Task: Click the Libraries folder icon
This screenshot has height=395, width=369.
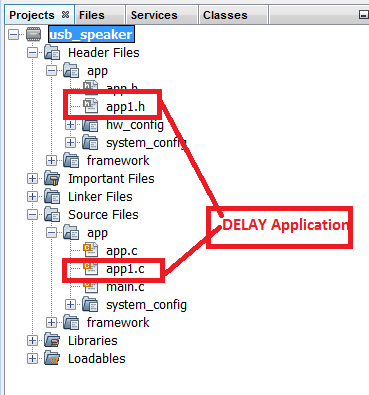Action: [52, 341]
